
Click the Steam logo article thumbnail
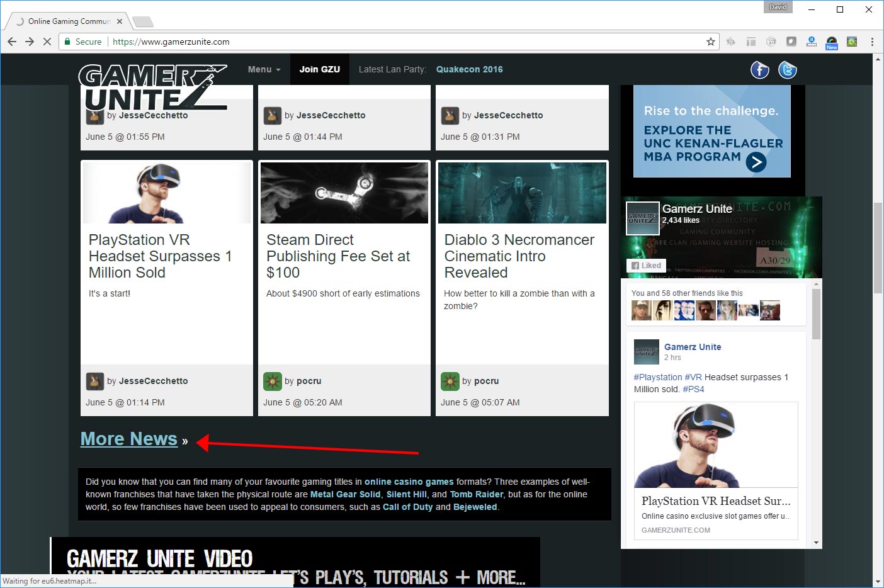point(344,193)
